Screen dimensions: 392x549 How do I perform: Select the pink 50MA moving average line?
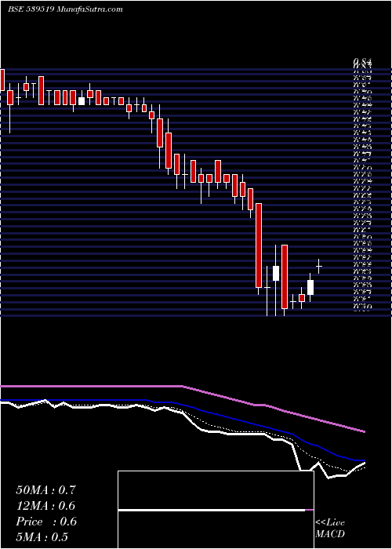[183, 409]
